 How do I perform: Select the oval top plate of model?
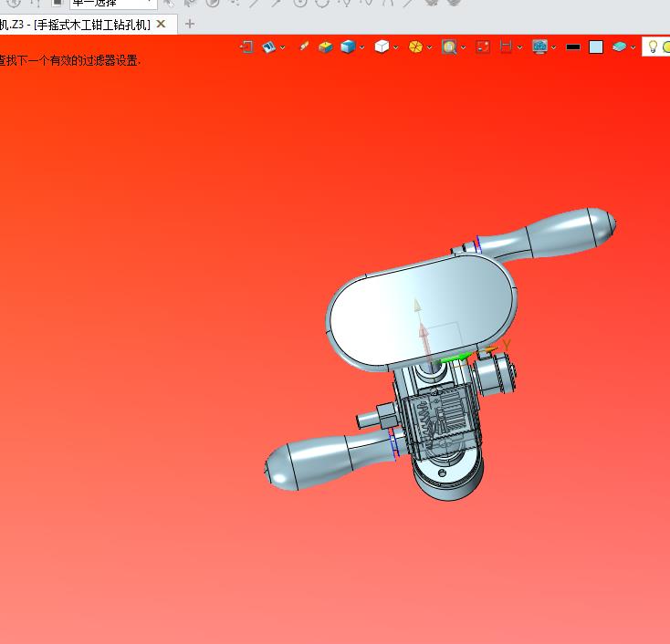tap(422, 311)
